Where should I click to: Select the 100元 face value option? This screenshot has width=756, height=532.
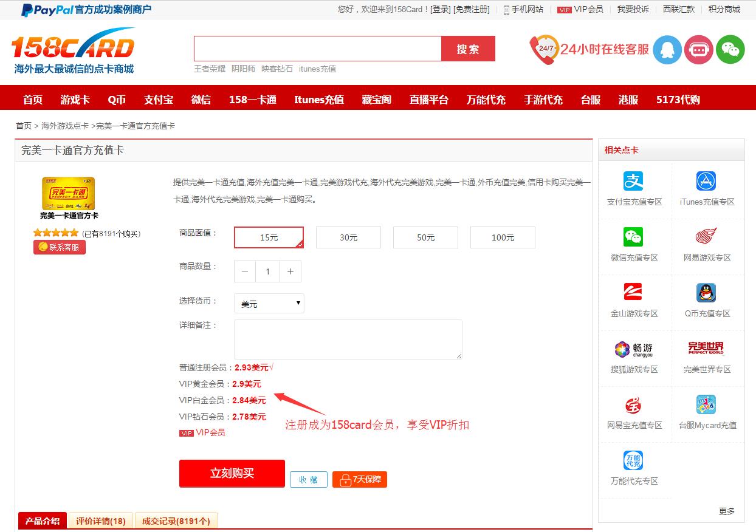click(x=503, y=237)
